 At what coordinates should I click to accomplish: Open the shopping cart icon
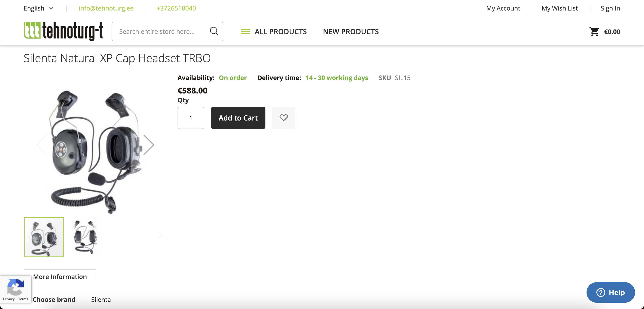click(594, 32)
